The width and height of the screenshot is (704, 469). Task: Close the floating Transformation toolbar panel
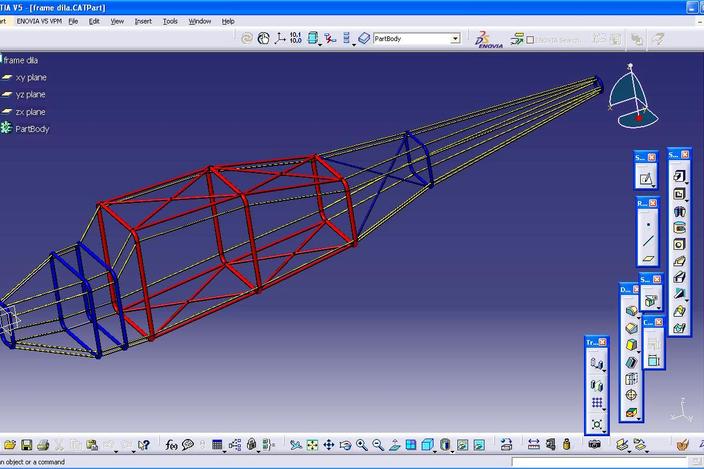602,342
